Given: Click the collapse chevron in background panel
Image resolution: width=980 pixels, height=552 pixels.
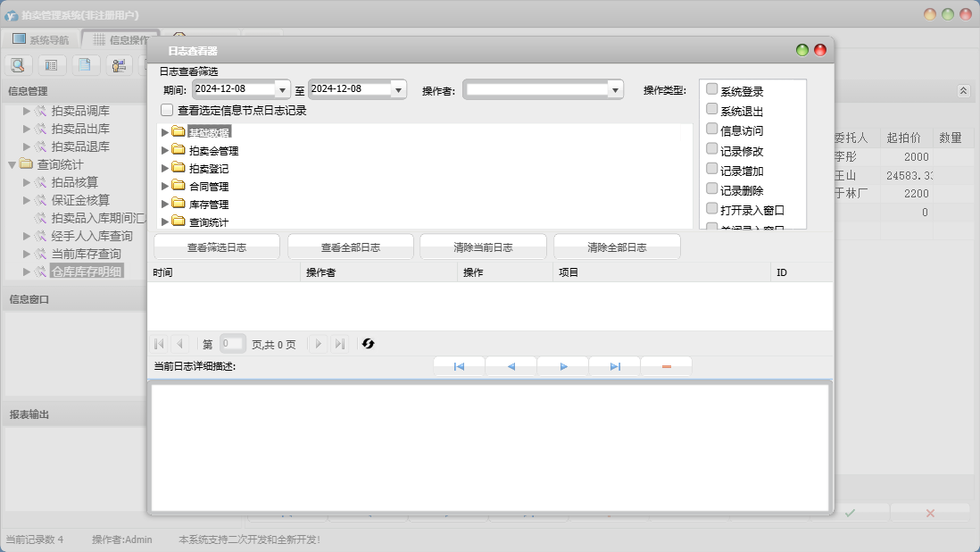Looking at the screenshot, I should click(x=963, y=91).
